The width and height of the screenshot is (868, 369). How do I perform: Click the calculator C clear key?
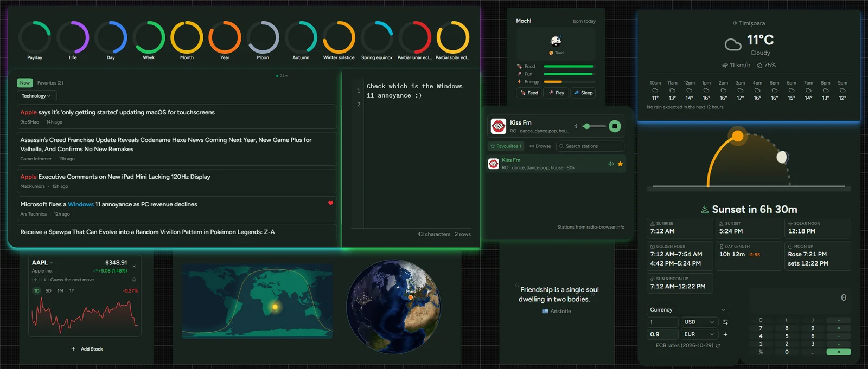pyautogui.click(x=761, y=320)
